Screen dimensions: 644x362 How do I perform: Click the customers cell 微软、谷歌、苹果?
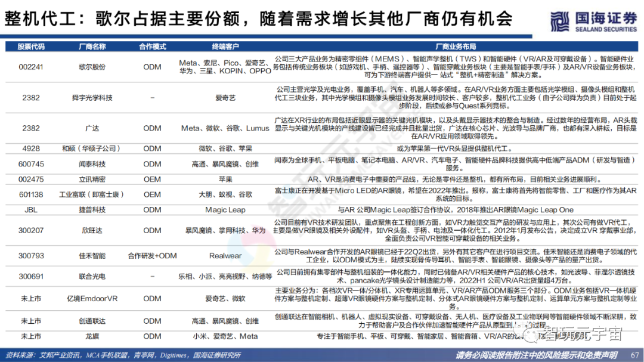[225, 148]
